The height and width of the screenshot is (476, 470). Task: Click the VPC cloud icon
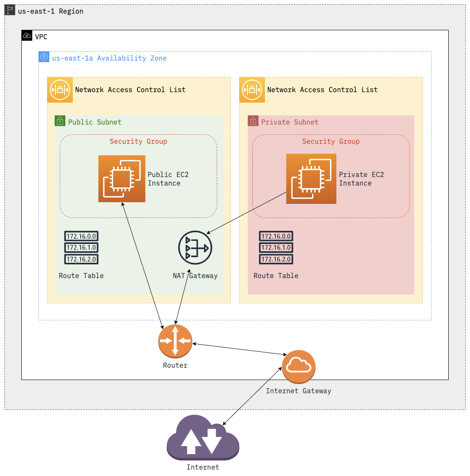click(27, 35)
